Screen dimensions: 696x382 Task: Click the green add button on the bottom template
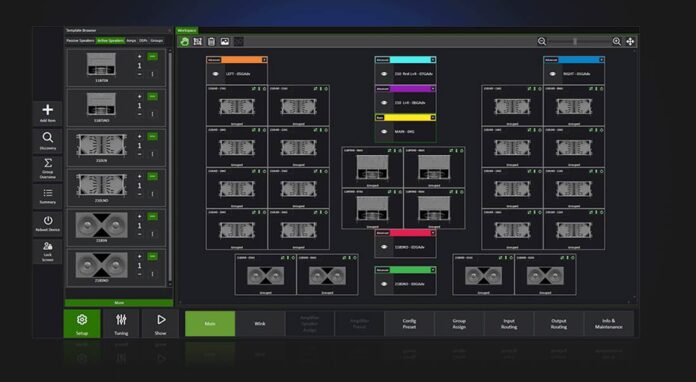[x=152, y=256]
